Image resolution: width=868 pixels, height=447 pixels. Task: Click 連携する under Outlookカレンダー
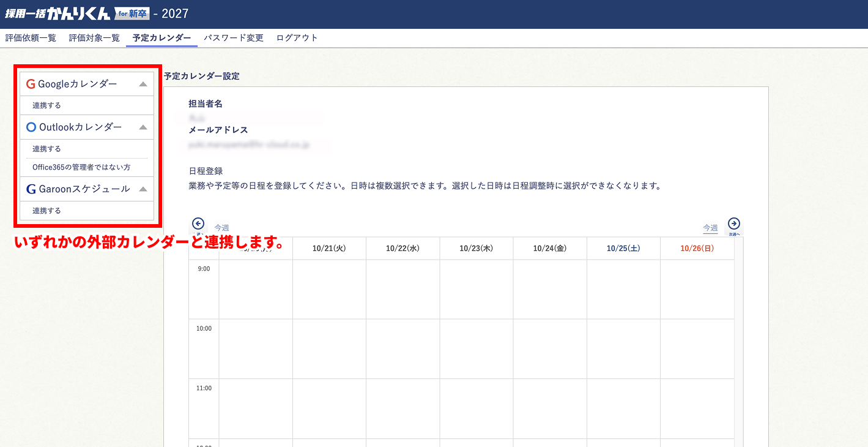coord(47,149)
